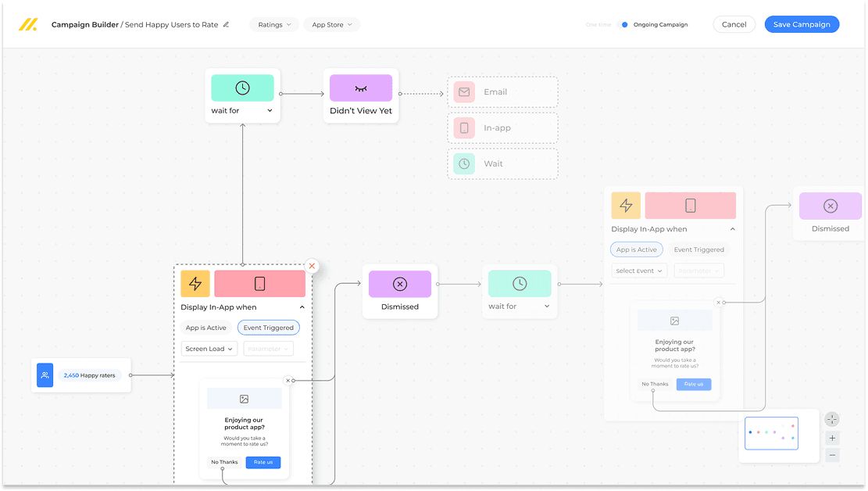
Task: Open the parameter dropdown beside Select Event
Action: [698, 271]
